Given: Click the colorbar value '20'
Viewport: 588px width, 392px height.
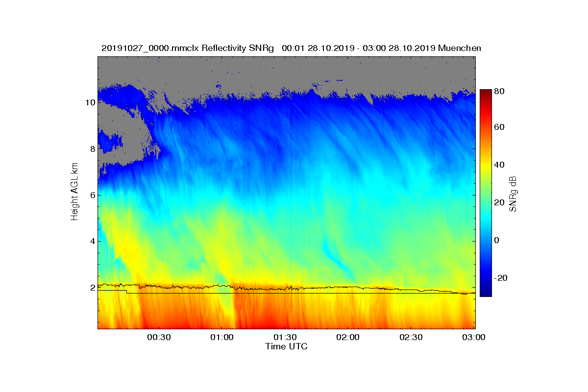Looking at the screenshot, I should (x=500, y=202).
